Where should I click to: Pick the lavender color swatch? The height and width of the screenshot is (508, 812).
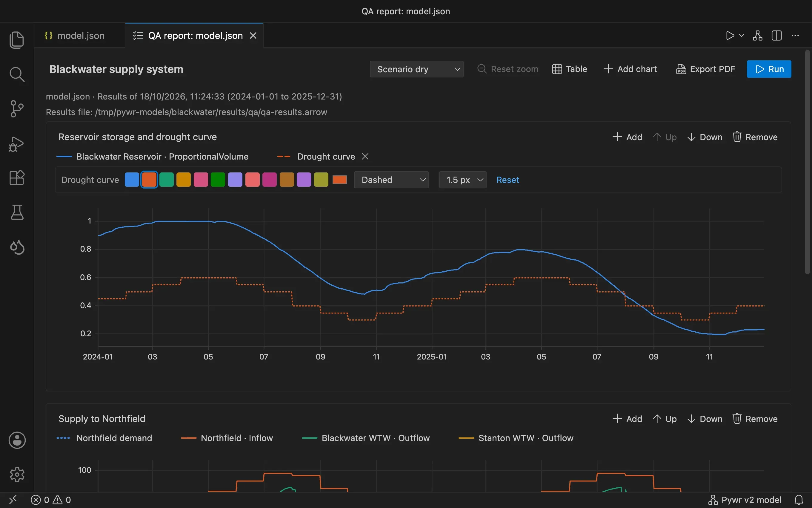coord(235,180)
